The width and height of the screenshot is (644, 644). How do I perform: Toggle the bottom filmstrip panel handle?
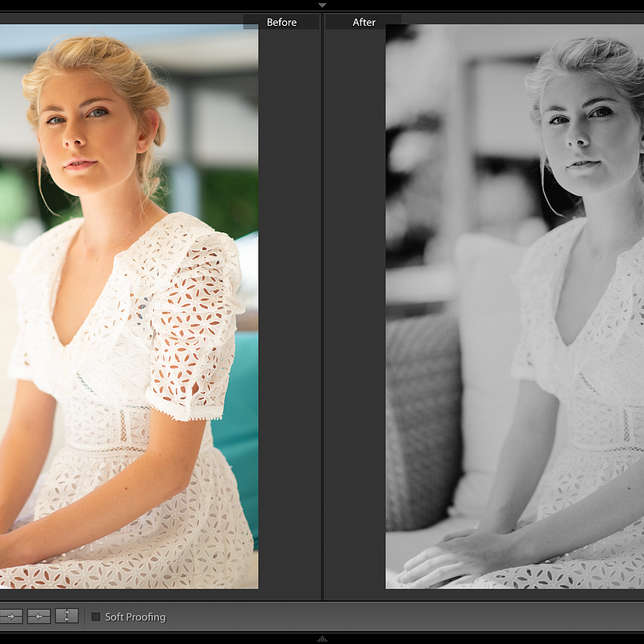tap(322, 638)
